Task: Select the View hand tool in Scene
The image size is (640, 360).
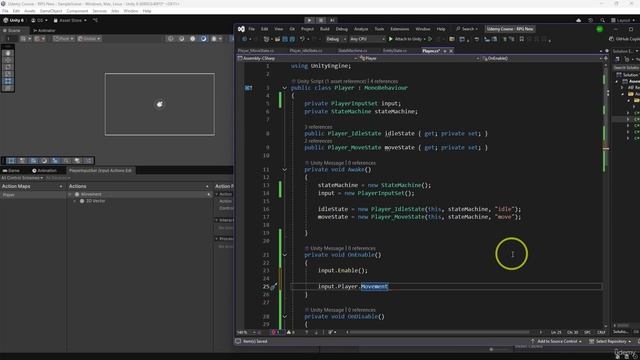Action: (8, 53)
